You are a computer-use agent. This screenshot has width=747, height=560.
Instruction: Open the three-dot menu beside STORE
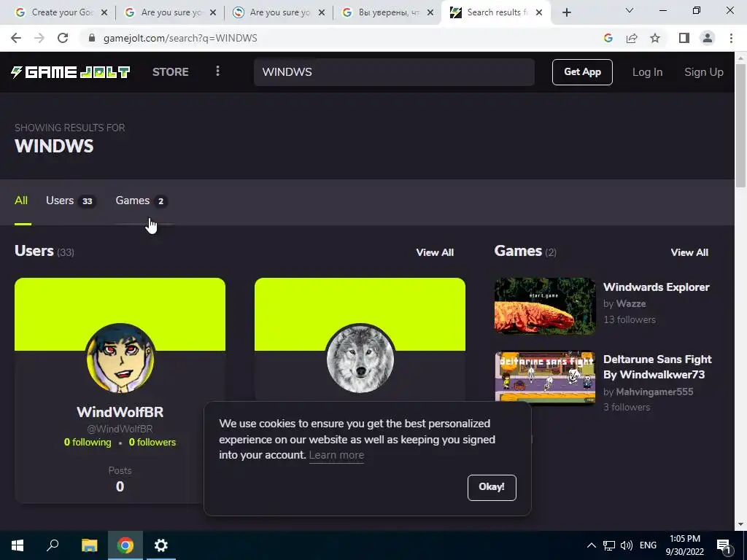pos(217,71)
